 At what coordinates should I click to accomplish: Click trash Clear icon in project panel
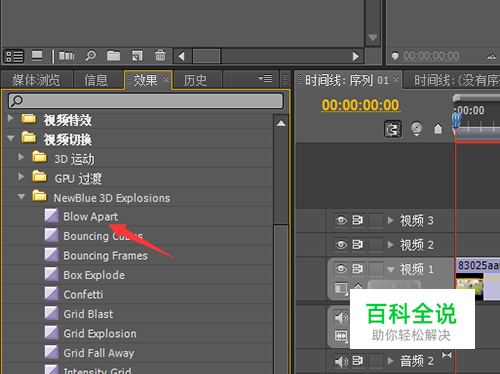click(160, 56)
